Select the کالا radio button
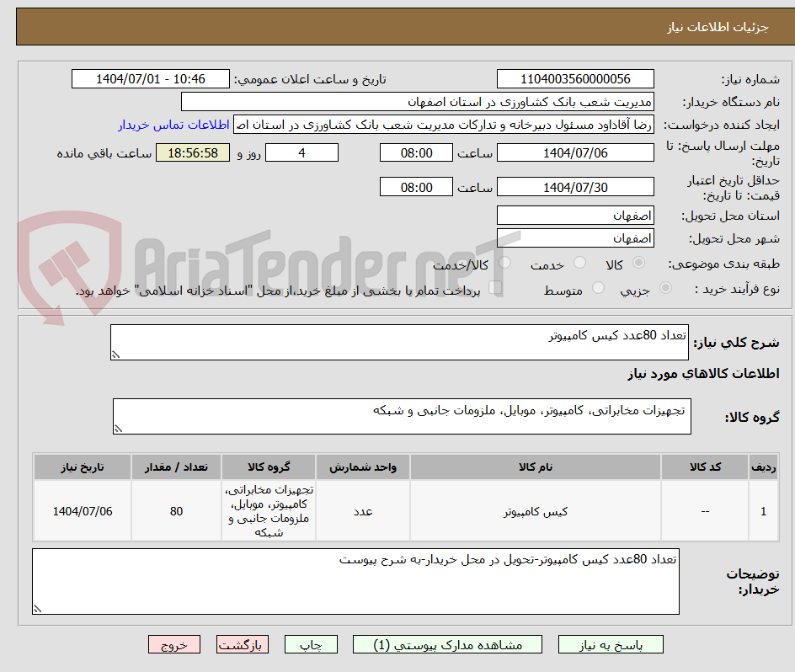The image size is (795, 672). coord(638,263)
